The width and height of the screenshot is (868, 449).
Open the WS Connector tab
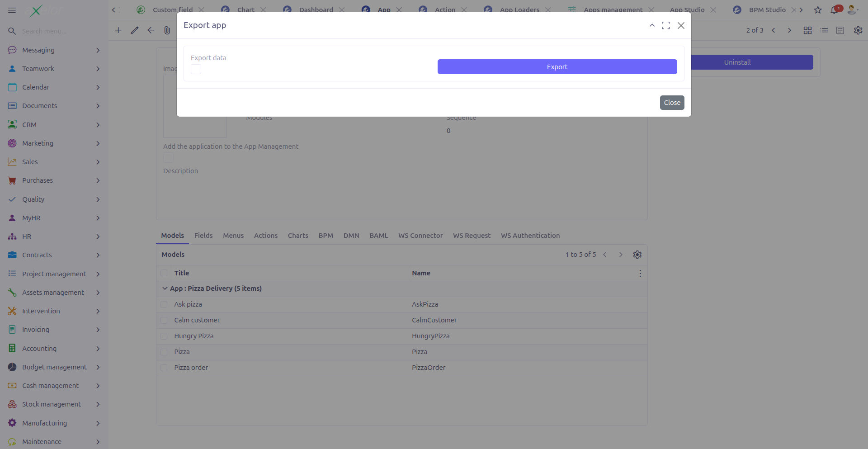(420, 235)
